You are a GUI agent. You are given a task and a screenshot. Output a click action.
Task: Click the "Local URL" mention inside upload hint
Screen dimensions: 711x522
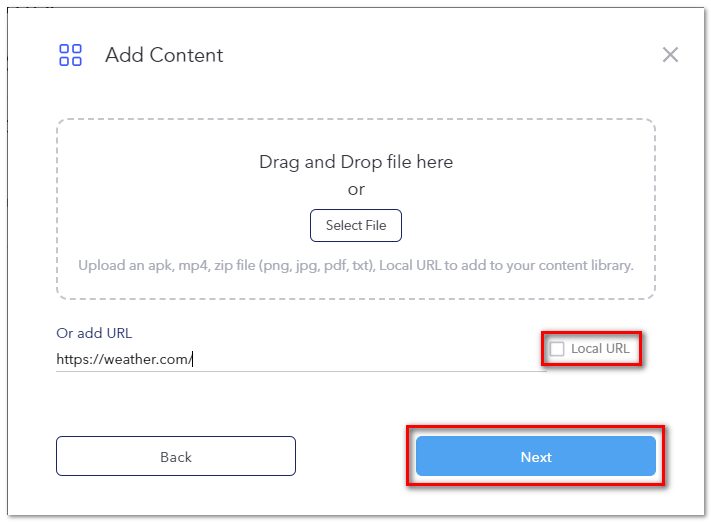(410, 265)
